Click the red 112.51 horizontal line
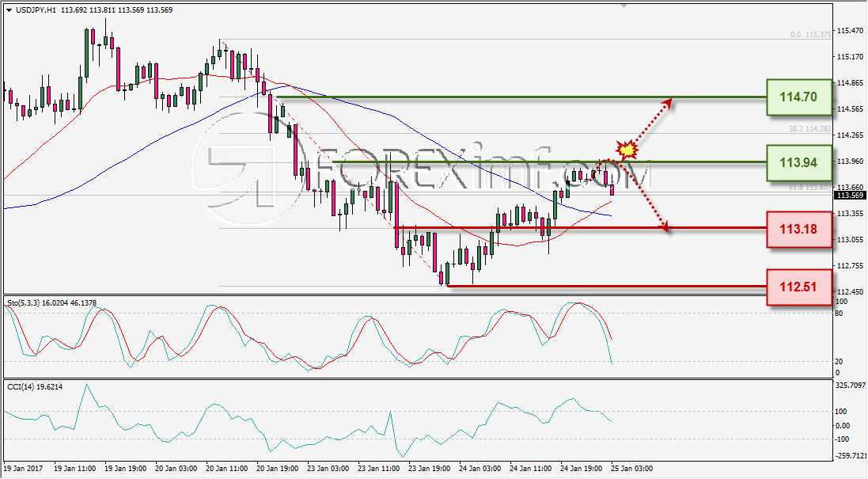The width and height of the screenshot is (868, 479). [x=607, y=287]
